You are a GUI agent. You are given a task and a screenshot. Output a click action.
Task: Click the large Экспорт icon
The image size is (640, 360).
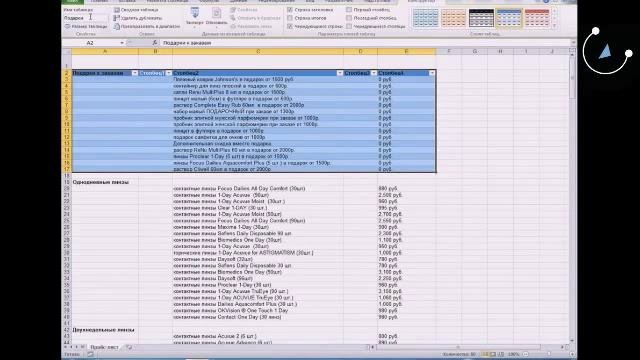195,13
